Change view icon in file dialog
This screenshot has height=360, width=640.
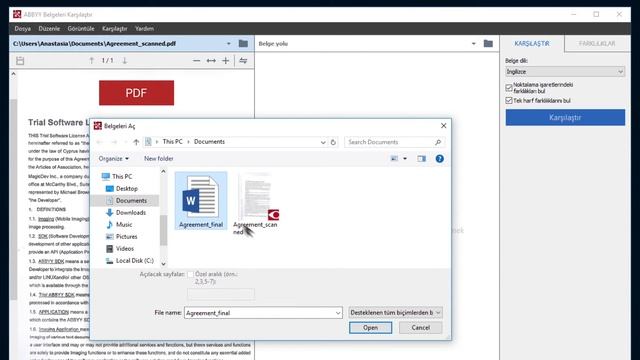pyautogui.click(x=394, y=158)
